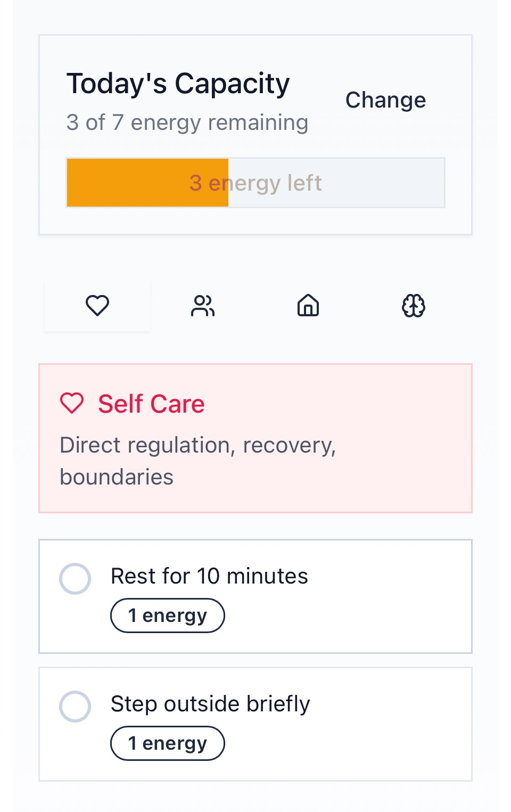The image size is (511, 812).
Task: Tap the 1 energy badge under Step outside
Action: coord(168,743)
